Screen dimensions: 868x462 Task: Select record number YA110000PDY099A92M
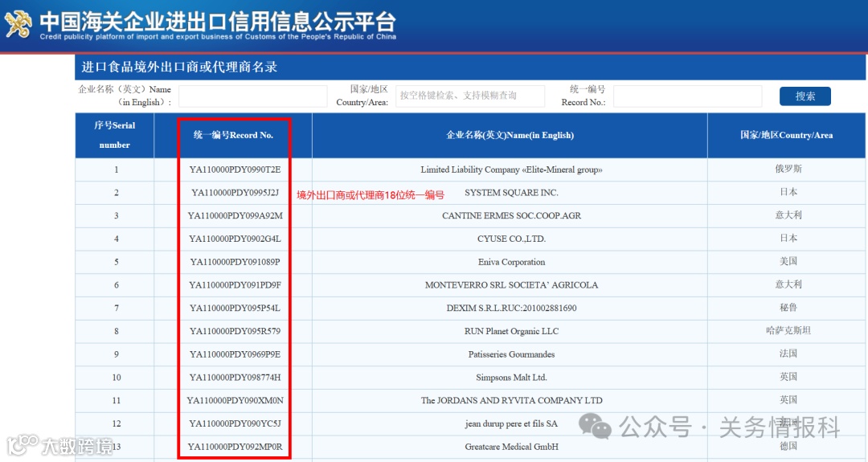[x=235, y=216]
